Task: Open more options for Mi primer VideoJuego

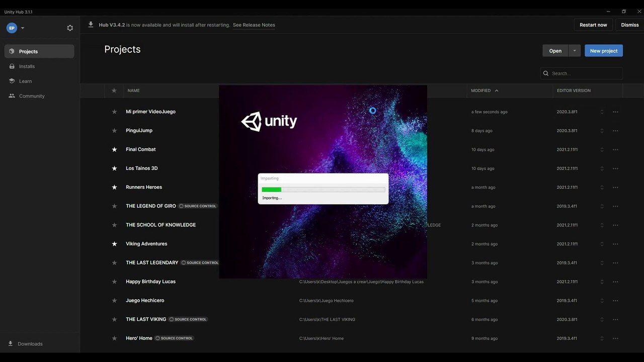Action: point(615,112)
